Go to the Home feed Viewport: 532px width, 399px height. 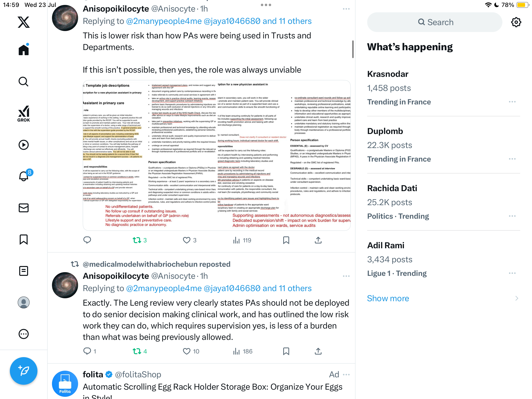[x=24, y=50]
